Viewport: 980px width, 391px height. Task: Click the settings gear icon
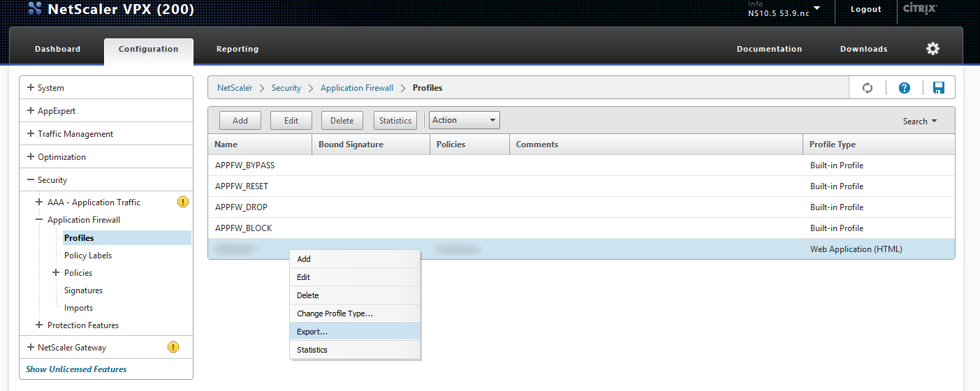(x=933, y=49)
